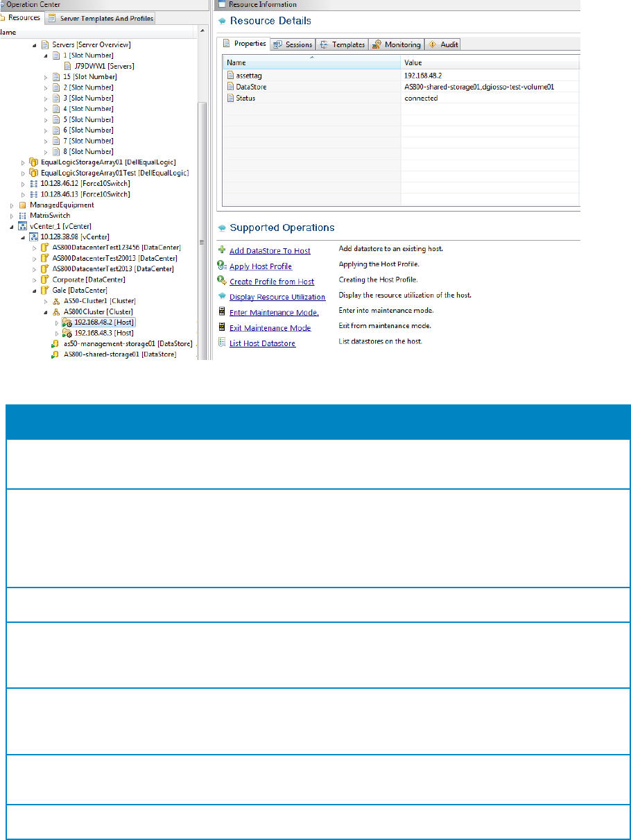
Task: Select AS800-shared-storage01 datastore in tree
Action: (119, 354)
